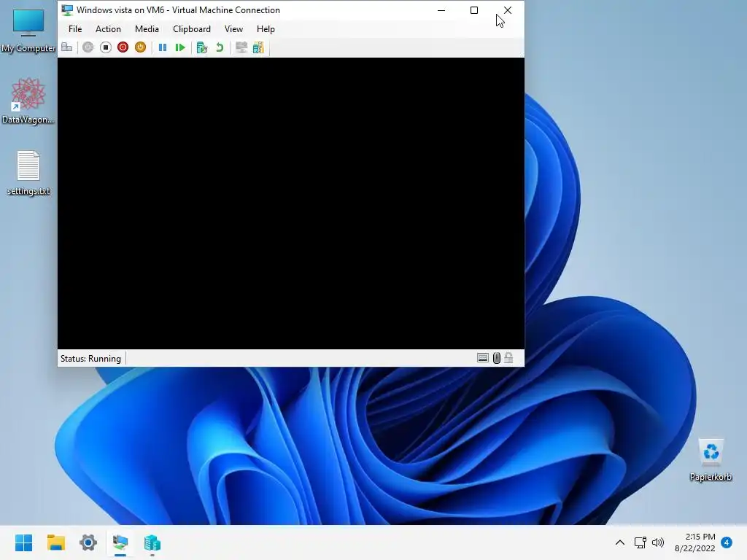Click the Hyper-V Manager taskbar icon

[x=152, y=542]
